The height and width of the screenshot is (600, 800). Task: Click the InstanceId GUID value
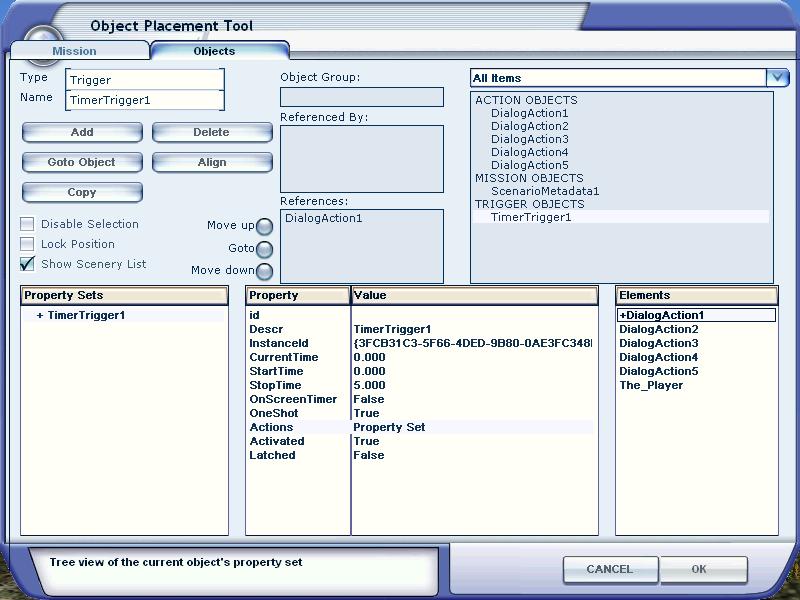[472, 343]
